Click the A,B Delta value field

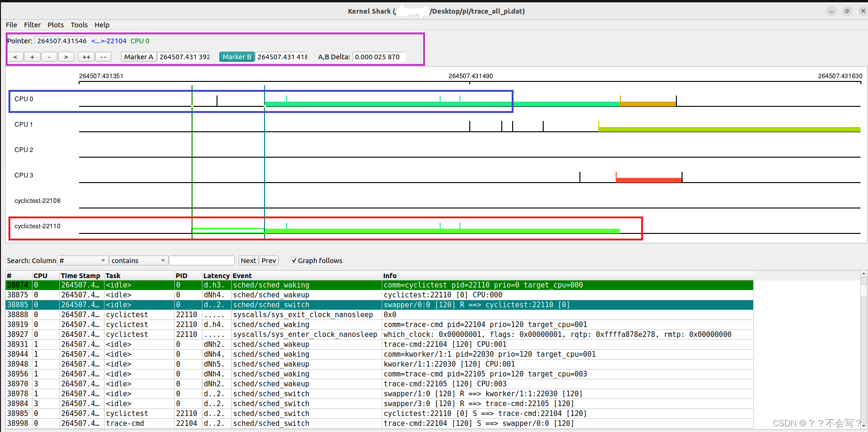click(x=378, y=56)
